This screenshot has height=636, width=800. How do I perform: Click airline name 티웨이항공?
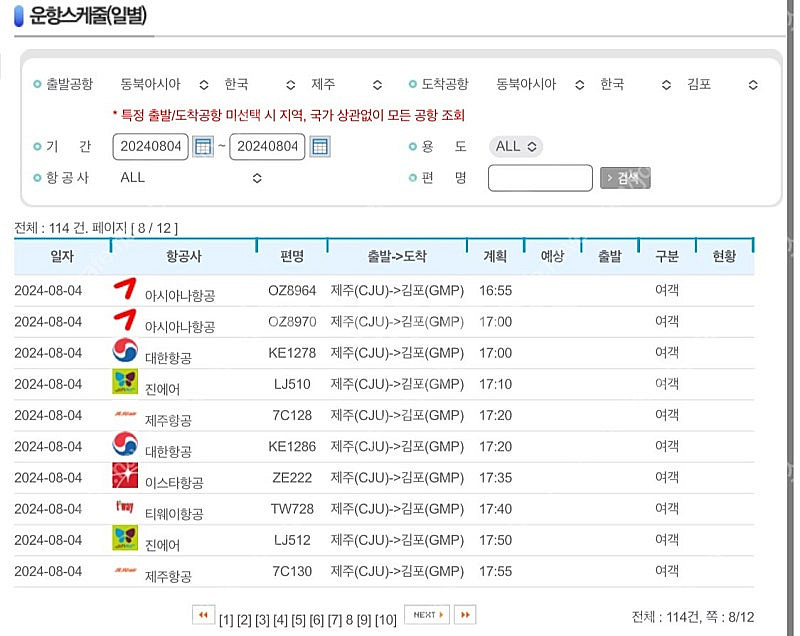[174, 513]
